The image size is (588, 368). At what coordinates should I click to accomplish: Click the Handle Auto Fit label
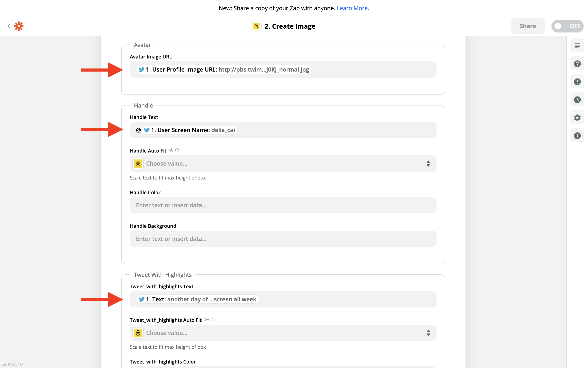coord(148,151)
